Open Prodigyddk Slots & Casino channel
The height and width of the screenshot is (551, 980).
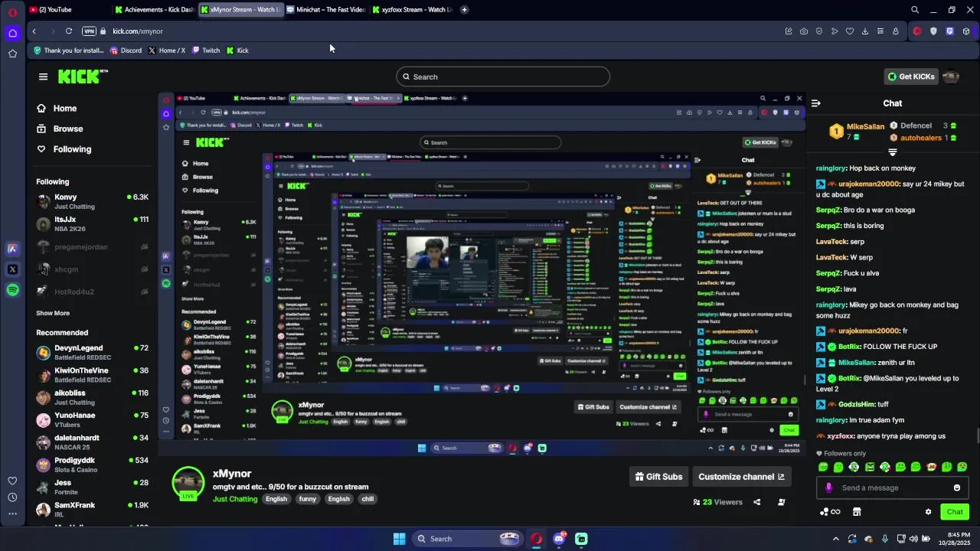92,465
